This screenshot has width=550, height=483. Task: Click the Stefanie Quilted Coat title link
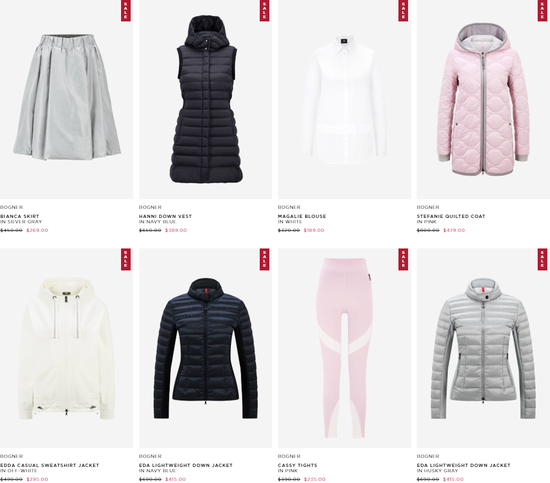point(451,216)
